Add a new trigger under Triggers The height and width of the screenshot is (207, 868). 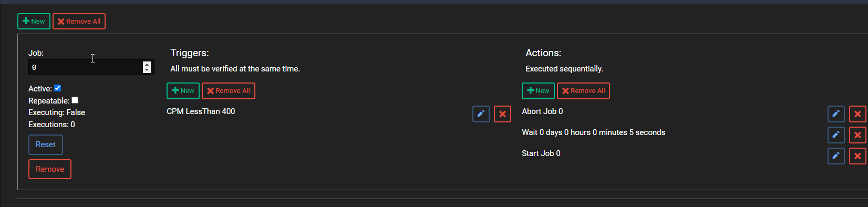coord(183,90)
